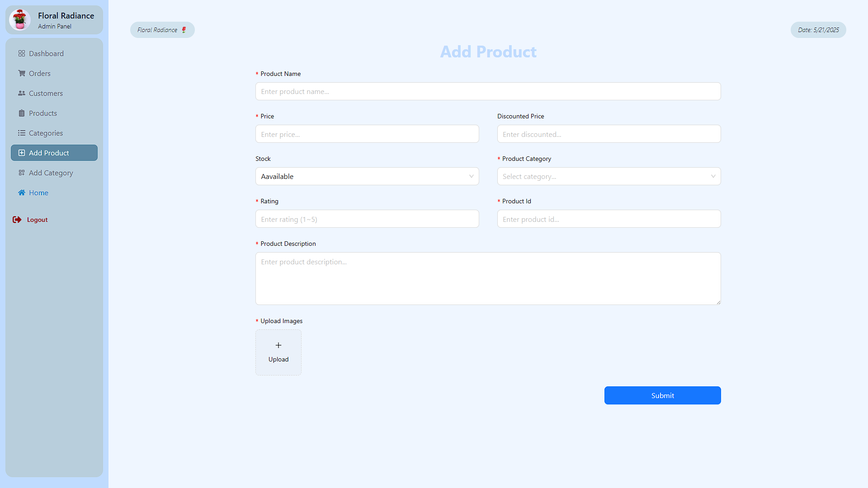Click the Categories list icon
The width and height of the screenshot is (868, 488).
[x=21, y=133]
